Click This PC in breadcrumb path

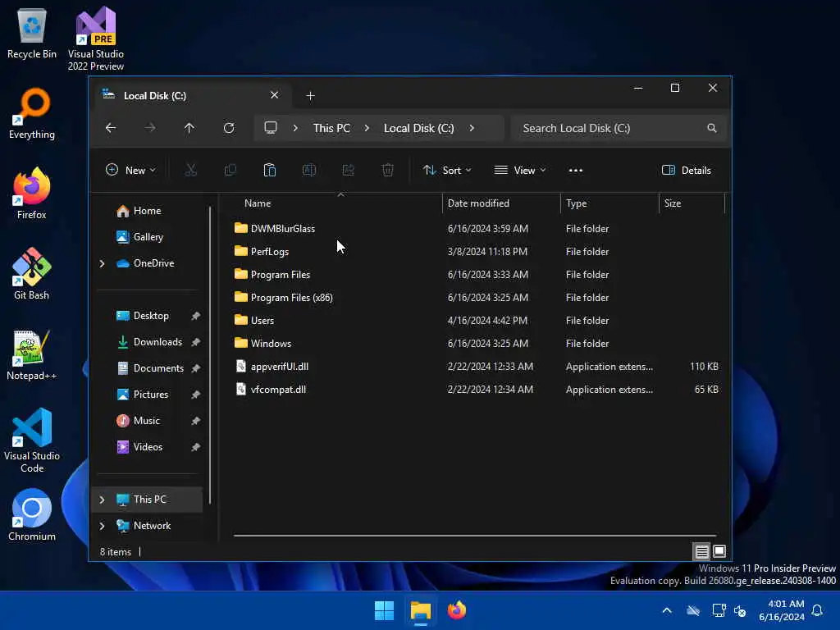pyautogui.click(x=331, y=128)
